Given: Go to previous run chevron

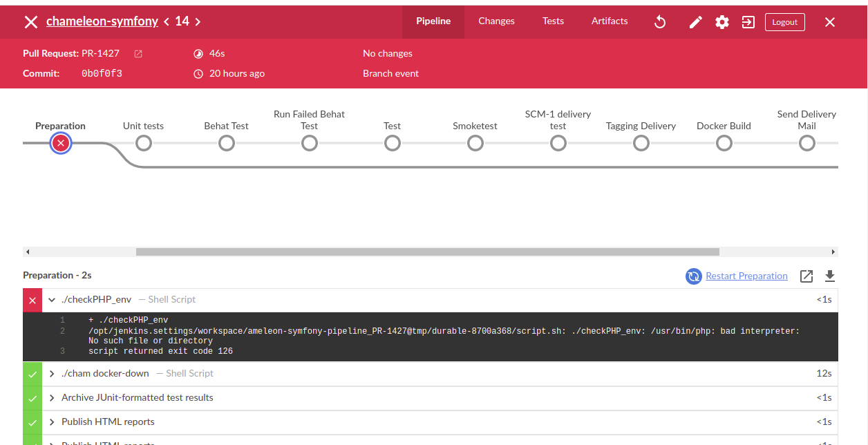Looking at the screenshot, I should click(167, 22).
